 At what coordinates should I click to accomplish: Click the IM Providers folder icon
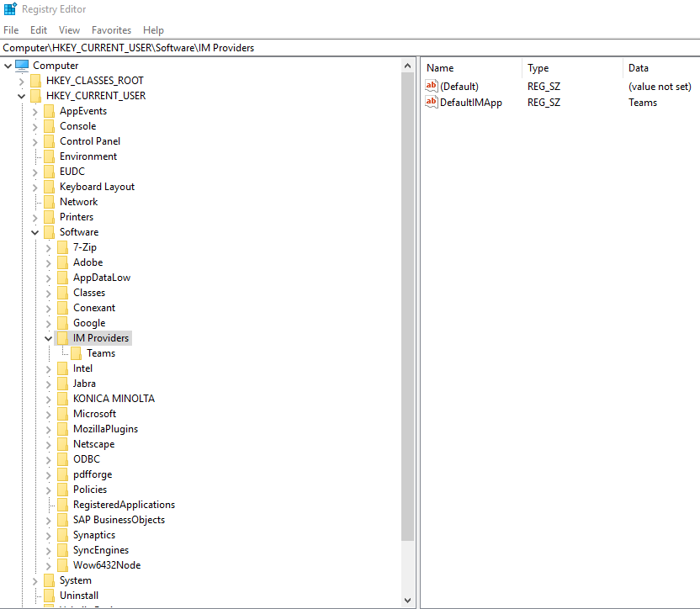tap(62, 338)
